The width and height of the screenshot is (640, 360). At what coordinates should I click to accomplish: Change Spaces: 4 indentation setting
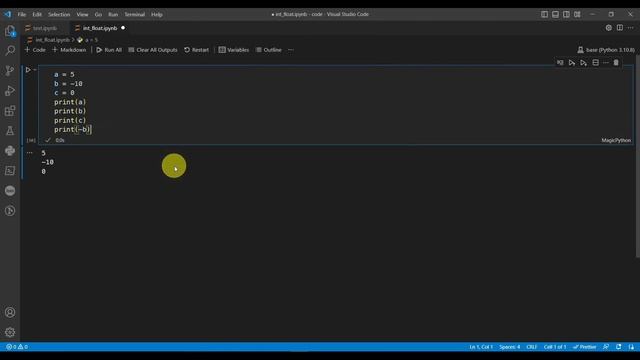(x=509, y=347)
